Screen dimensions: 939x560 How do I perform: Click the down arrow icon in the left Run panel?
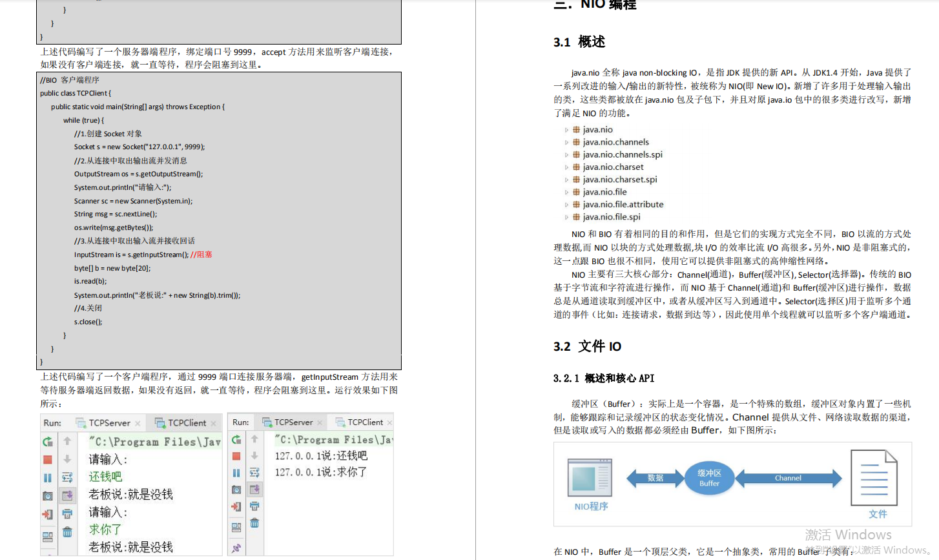coord(67,459)
